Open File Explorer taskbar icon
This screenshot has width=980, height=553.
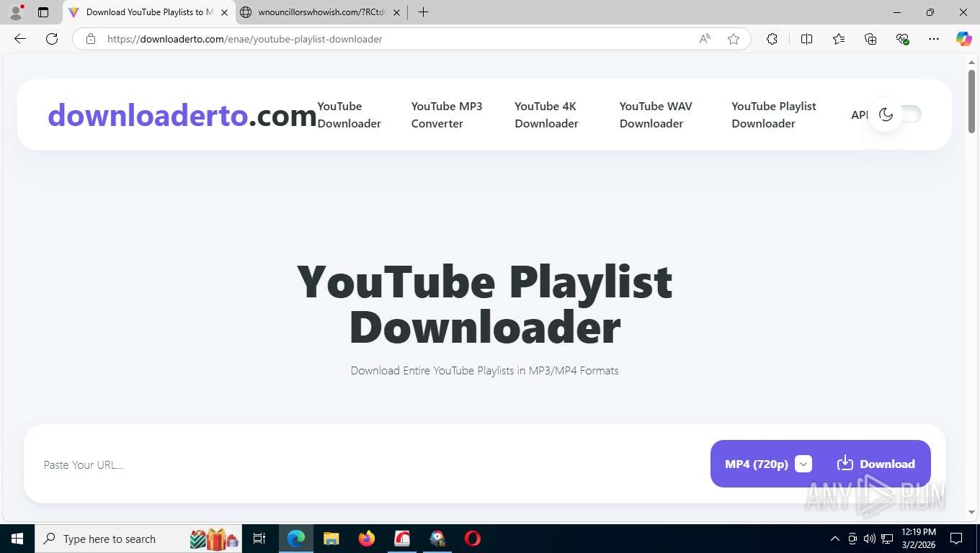click(331, 539)
